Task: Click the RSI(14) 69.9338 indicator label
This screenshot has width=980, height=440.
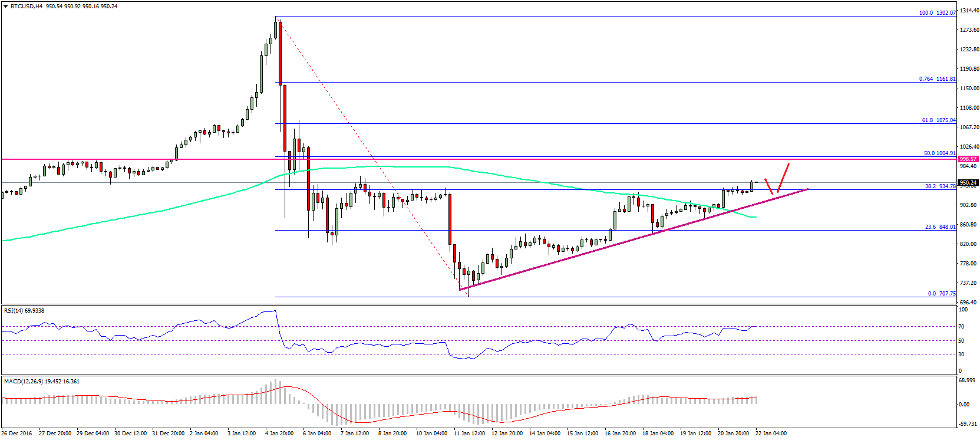Action: (x=24, y=310)
